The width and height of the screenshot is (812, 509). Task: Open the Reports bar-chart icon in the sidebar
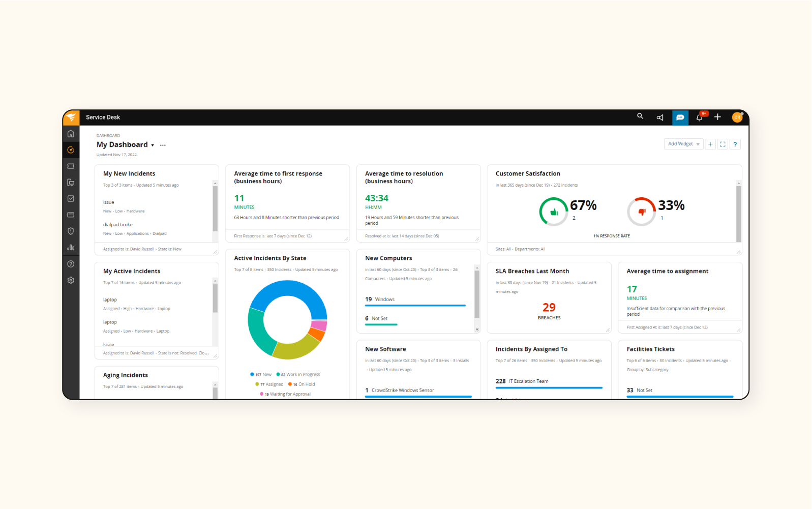71,248
